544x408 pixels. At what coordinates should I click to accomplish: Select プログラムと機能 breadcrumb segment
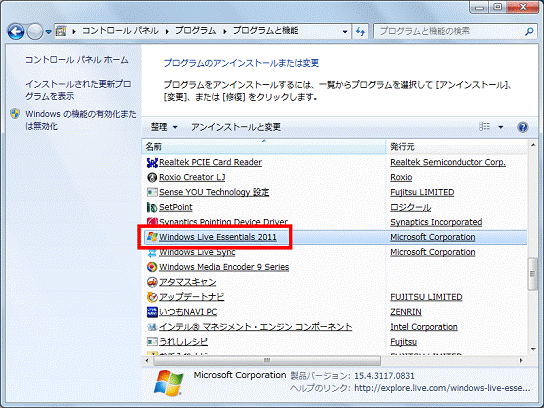pyautogui.click(x=265, y=31)
